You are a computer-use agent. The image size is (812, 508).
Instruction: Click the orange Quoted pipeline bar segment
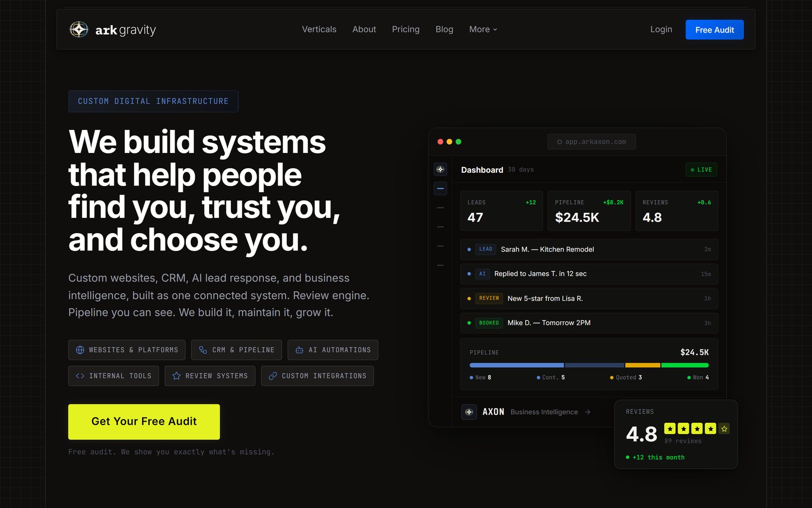642,365
